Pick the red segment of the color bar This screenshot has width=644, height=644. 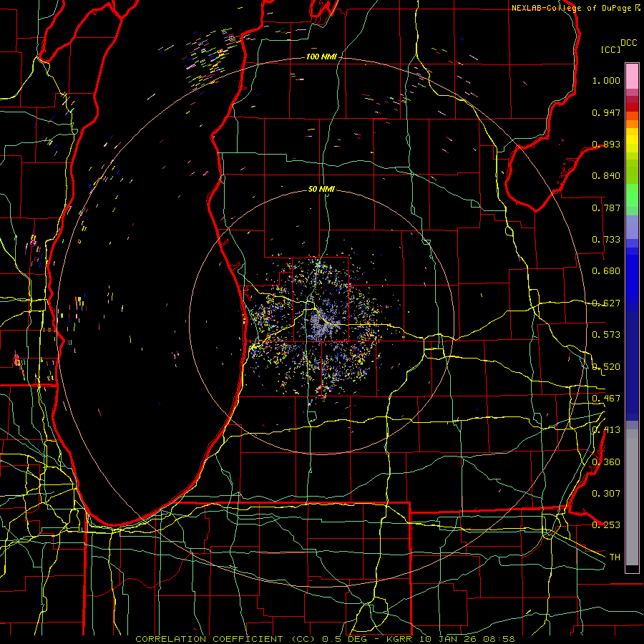pyautogui.click(x=632, y=107)
